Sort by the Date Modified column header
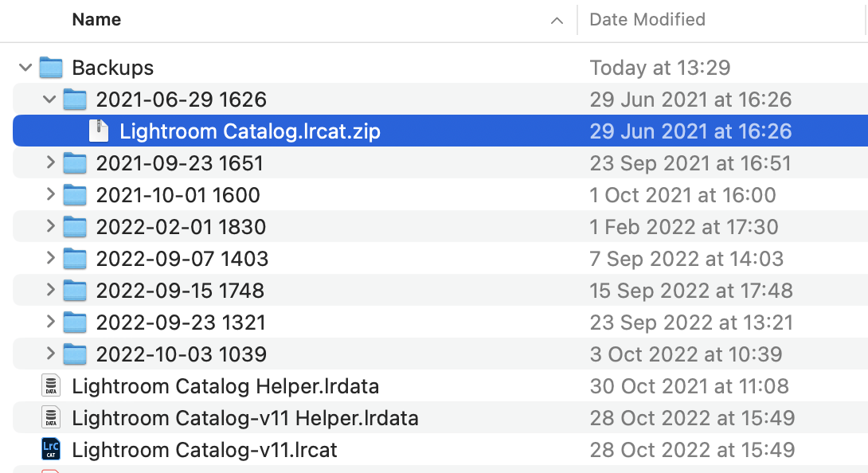Screen dimensions: 868x473 (647, 19)
